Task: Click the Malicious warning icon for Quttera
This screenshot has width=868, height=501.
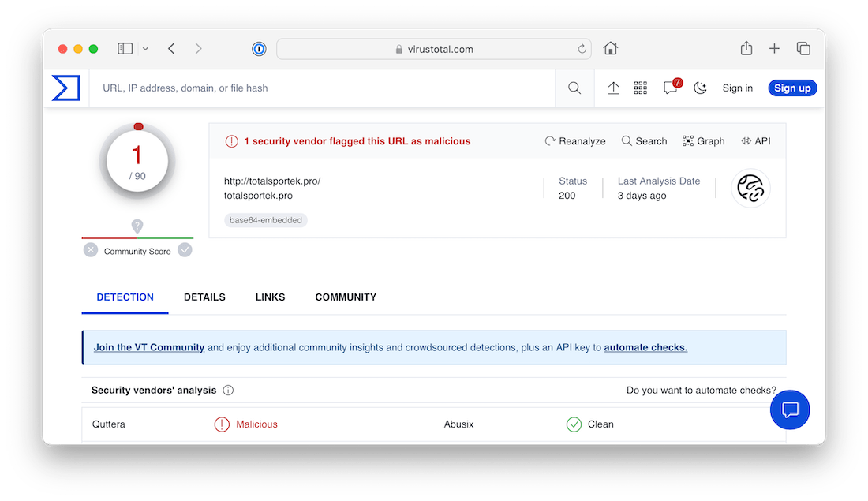Action: 222,424
